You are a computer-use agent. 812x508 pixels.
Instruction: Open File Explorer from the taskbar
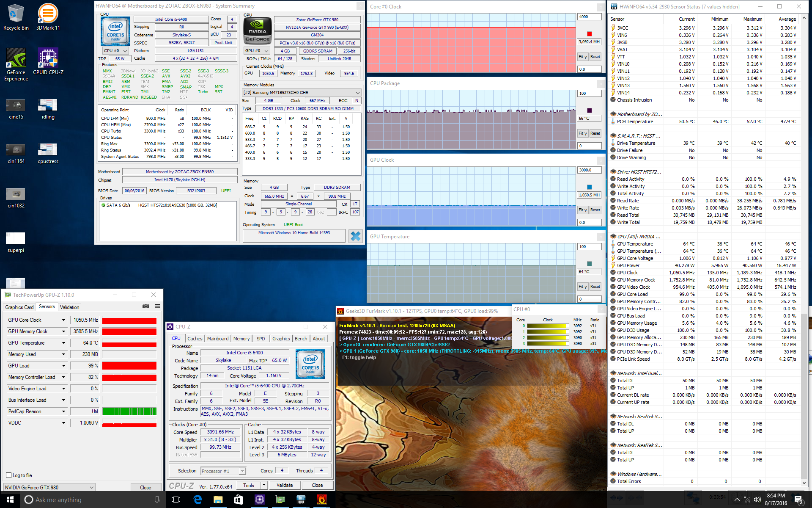tap(218, 500)
